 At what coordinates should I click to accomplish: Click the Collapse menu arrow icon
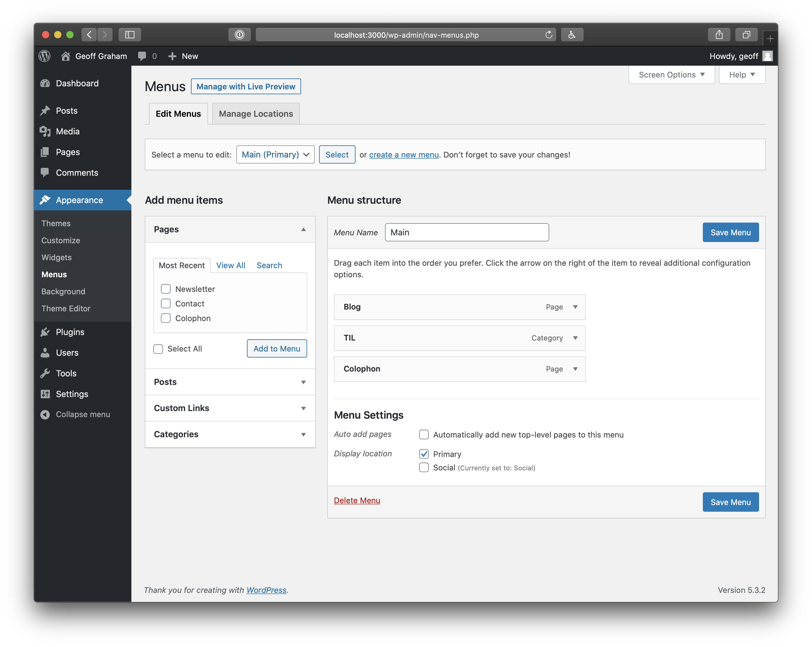[45, 414]
